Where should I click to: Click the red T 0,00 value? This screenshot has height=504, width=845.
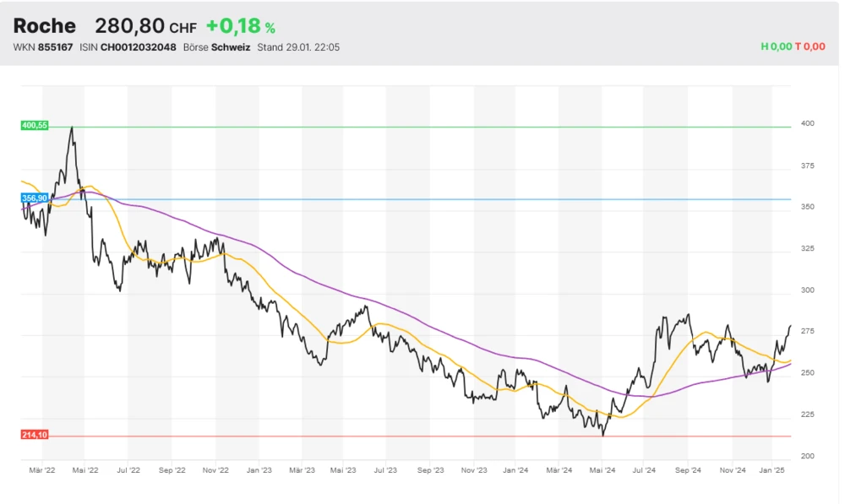810,47
